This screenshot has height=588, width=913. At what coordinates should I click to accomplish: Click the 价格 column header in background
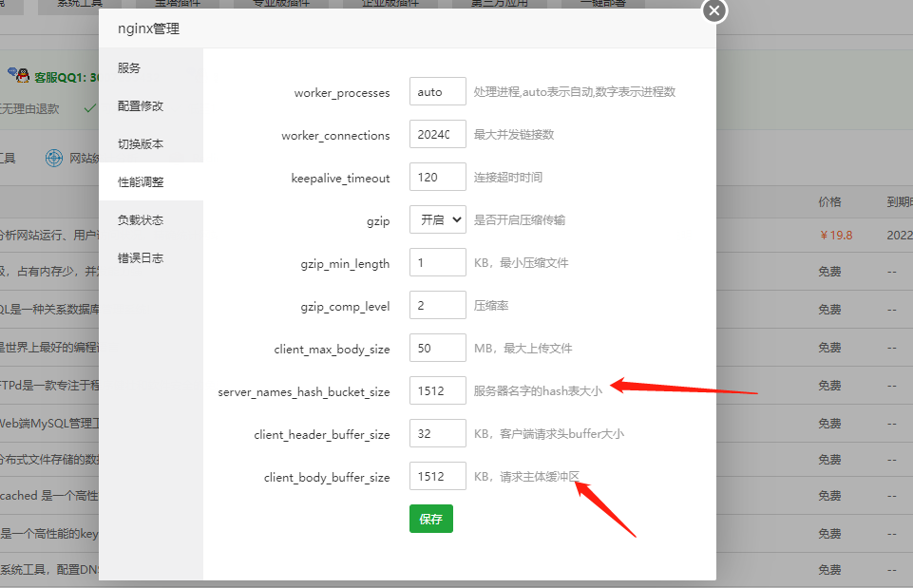[x=829, y=202]
